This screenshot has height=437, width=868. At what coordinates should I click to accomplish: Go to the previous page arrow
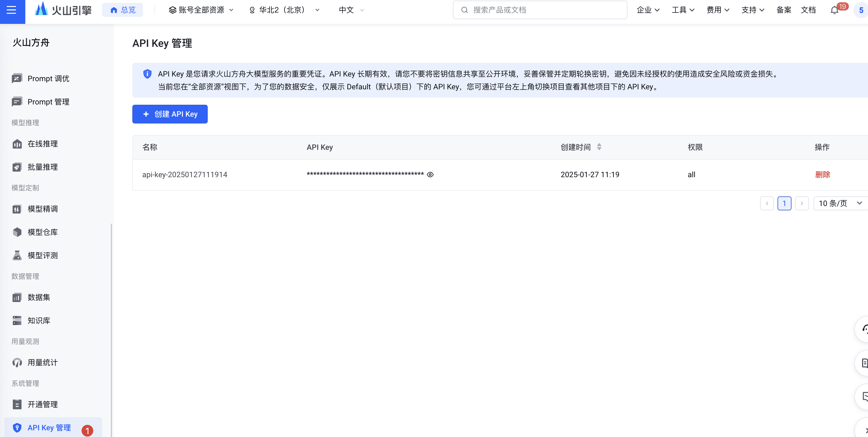[x=767, y=203]
